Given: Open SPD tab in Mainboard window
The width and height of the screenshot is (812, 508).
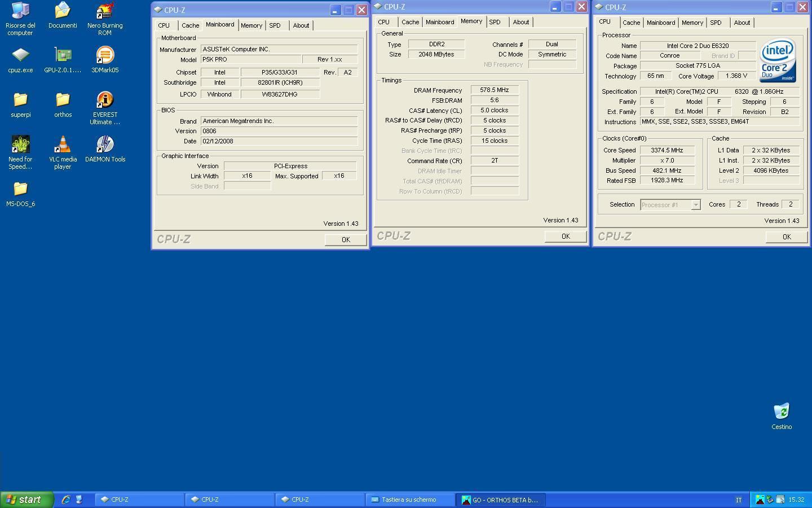Looking at the screenshot, I should click(x=275, y=25).
